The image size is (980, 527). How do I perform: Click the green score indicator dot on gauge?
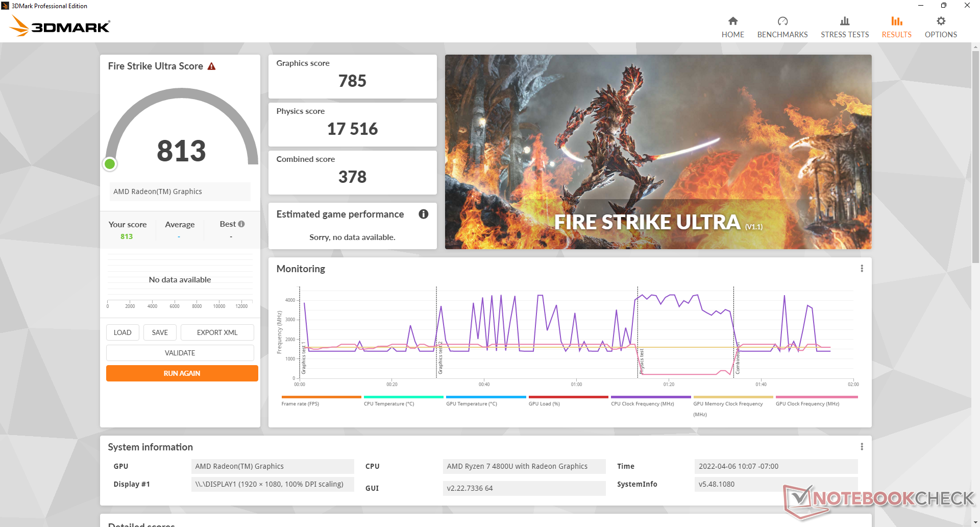click(x=110, y=164)
